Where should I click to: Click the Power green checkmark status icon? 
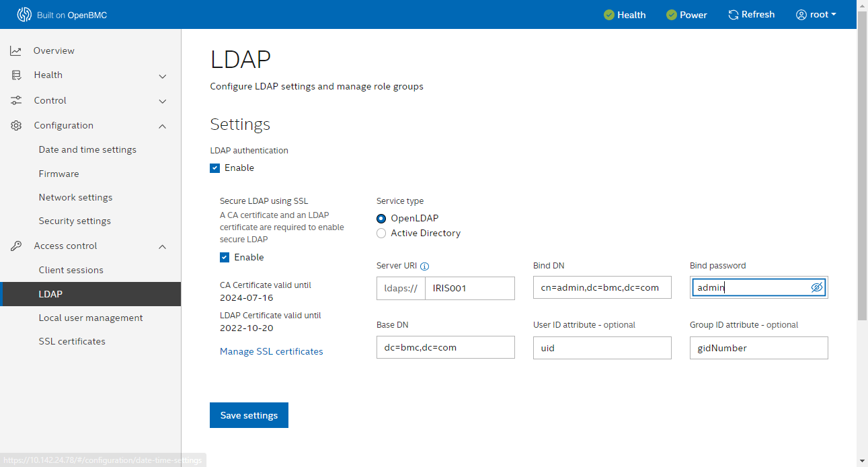tap(672, 15)
